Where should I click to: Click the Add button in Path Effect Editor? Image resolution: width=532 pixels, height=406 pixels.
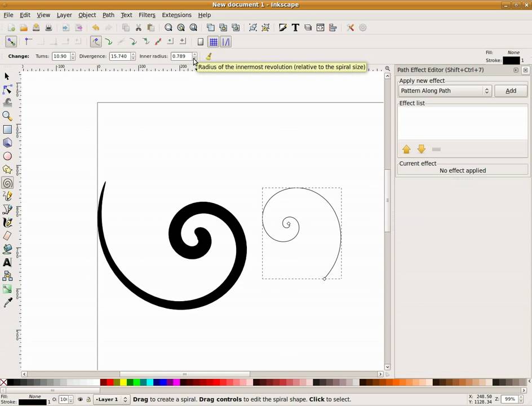510,91
